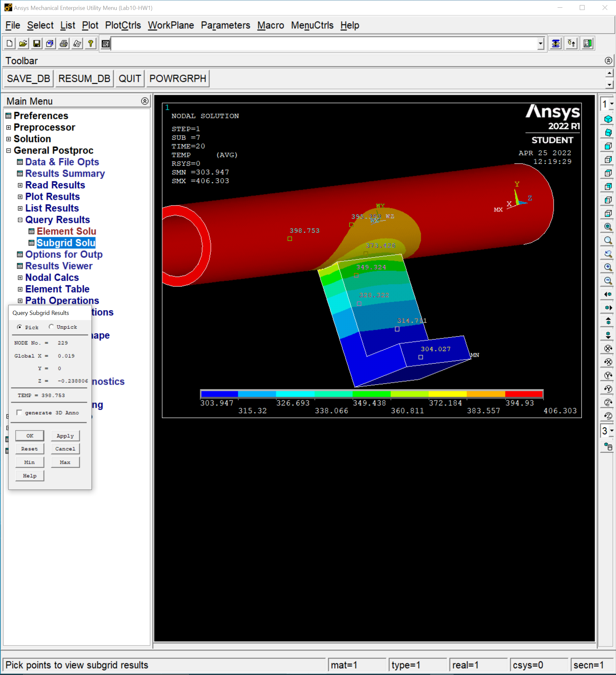The height and width of the screenshot is (675, 616).
Task: Select the Unpick radio button
Action: pos(51,326)
